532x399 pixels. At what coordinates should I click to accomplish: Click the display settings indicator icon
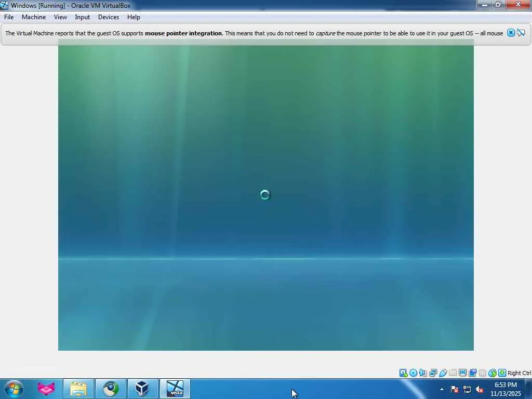tap(462, 373)
